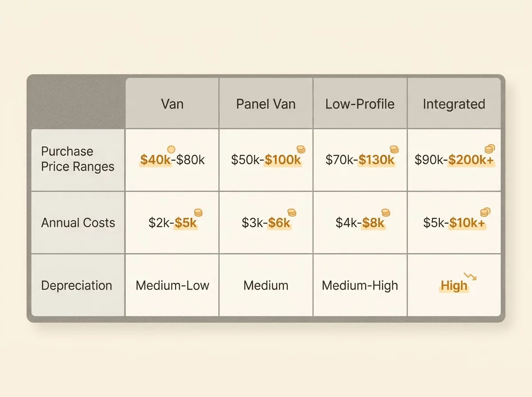Click the downward trend arrow near High

(x=470, y=276)
